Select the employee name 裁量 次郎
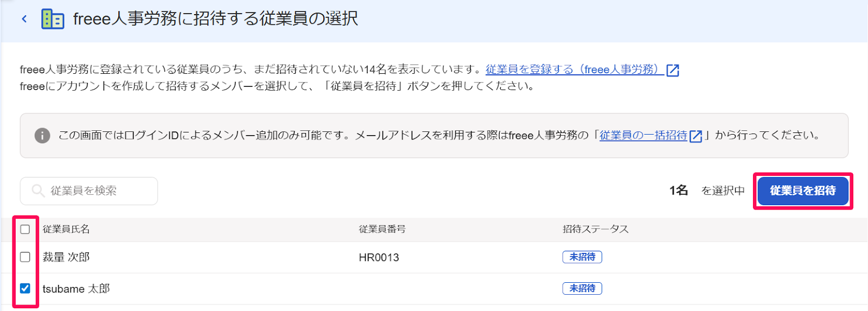This screenshot has width=868, height=311. (66, 257)
